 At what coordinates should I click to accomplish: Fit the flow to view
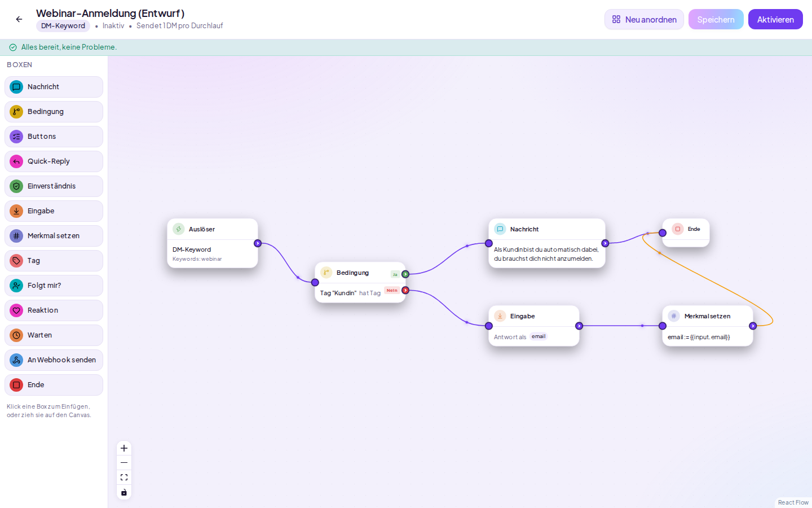[124, 478]
